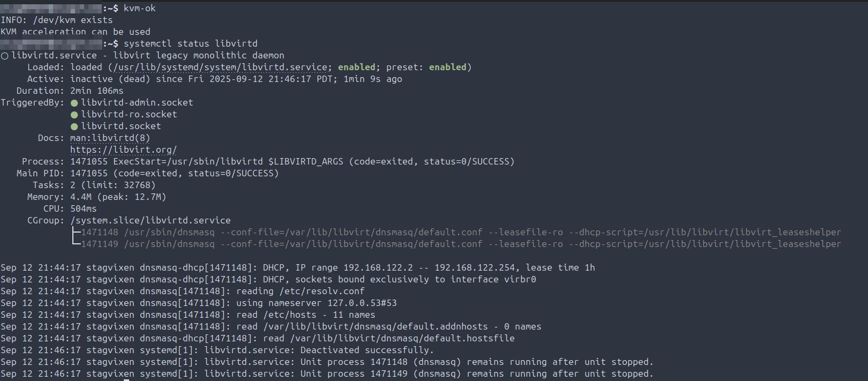Screen dimensions: 868x381
Task: Click the green dot beside libvirtd-ro.socket
Action: coord(74,115)
